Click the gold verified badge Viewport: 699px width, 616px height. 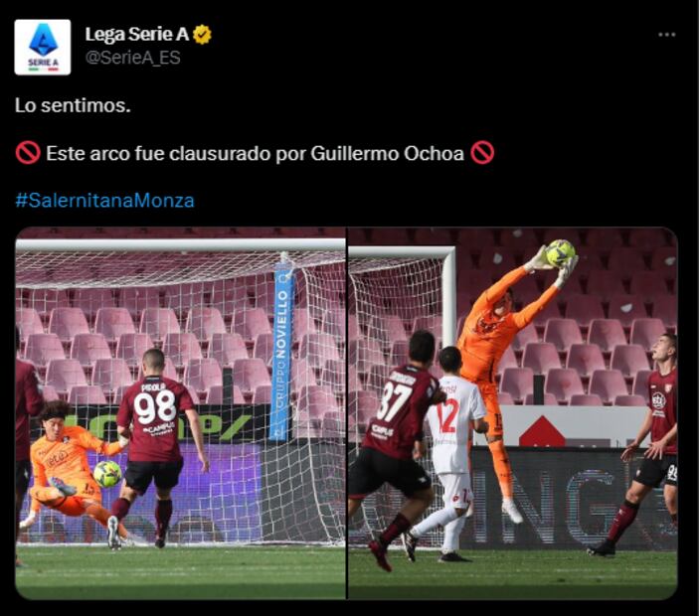coord(202,35)
